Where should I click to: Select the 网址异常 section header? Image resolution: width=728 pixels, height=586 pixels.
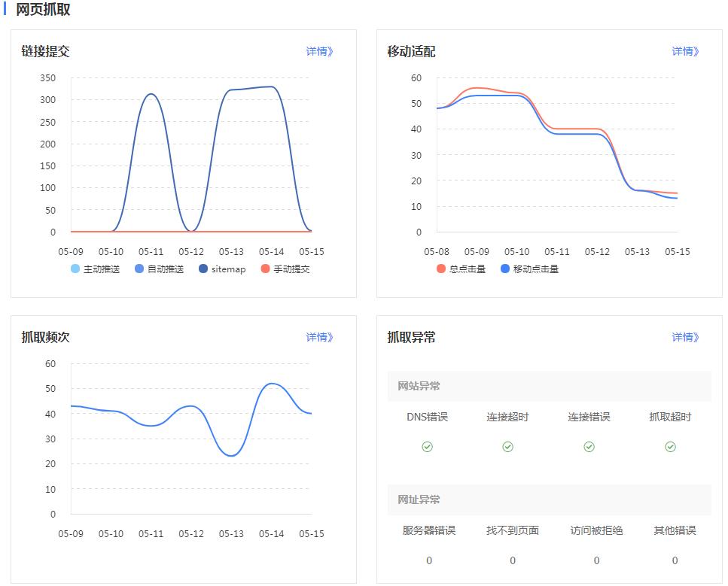(550, 499)
